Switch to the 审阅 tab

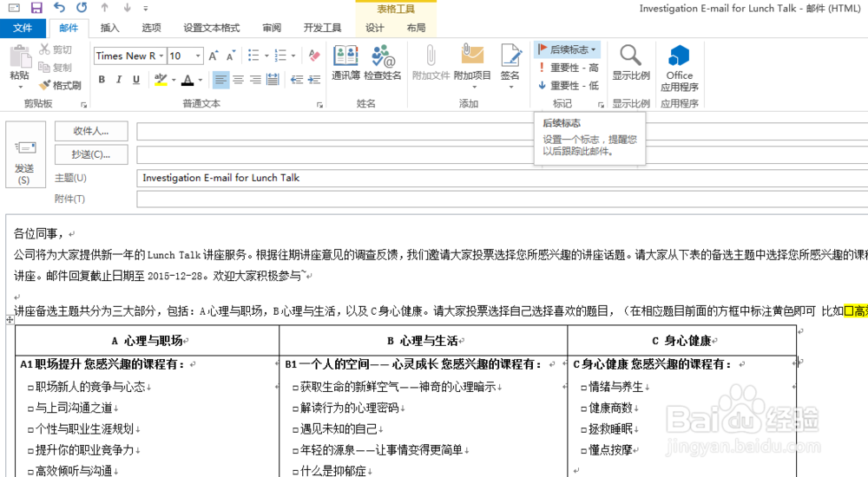[x=272, y=28]
